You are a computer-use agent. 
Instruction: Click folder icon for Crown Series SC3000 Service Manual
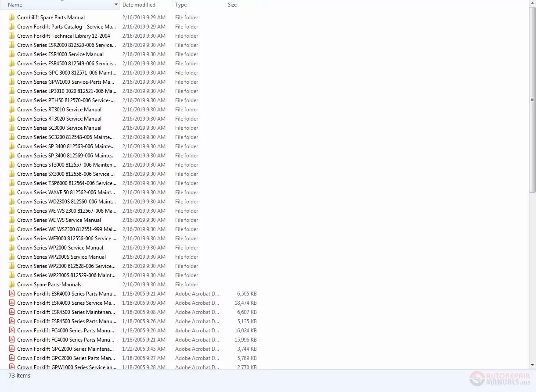12,128
